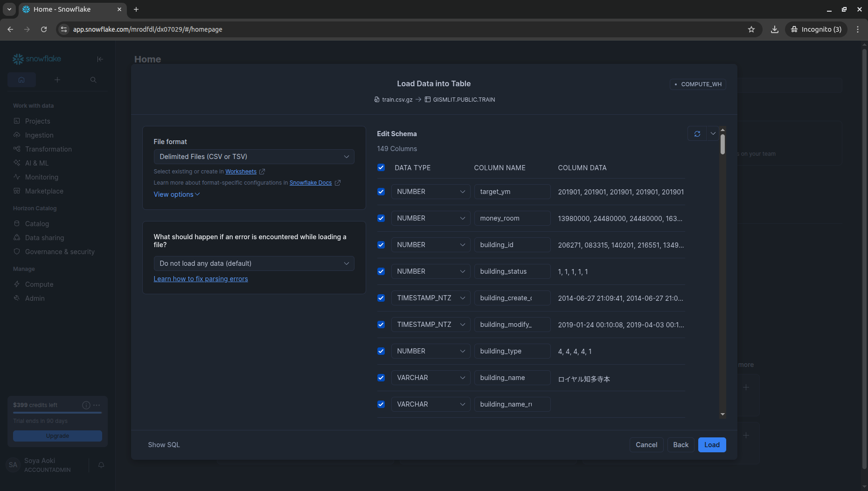Click the trial credits progress bar

click(x=57, y=413)
